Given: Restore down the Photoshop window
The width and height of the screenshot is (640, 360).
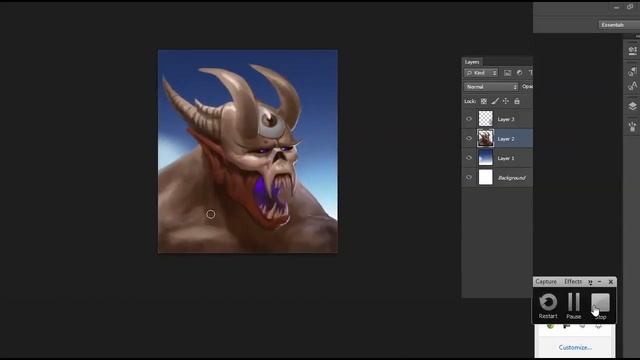Looking at the screenshot, I should coord(630,7).
